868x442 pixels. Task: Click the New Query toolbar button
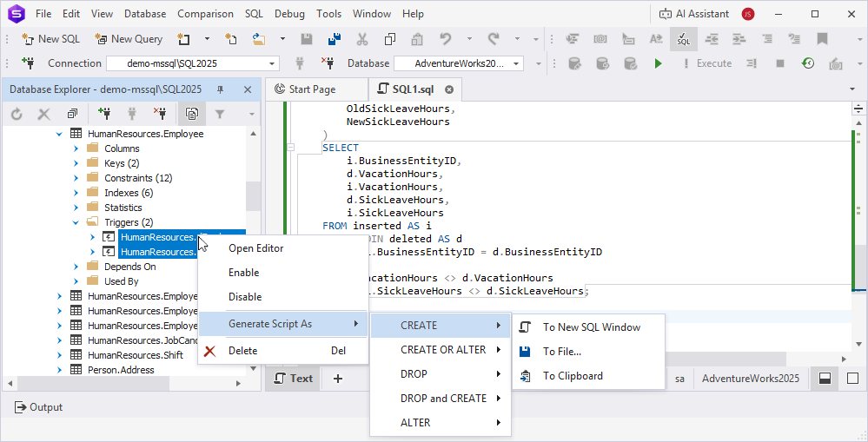129,39
